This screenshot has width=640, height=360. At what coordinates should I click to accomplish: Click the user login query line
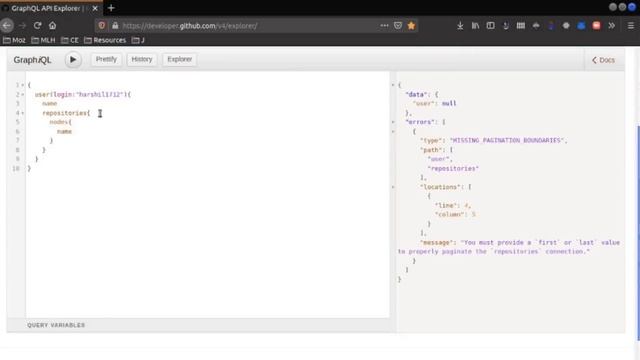(83, 94)
